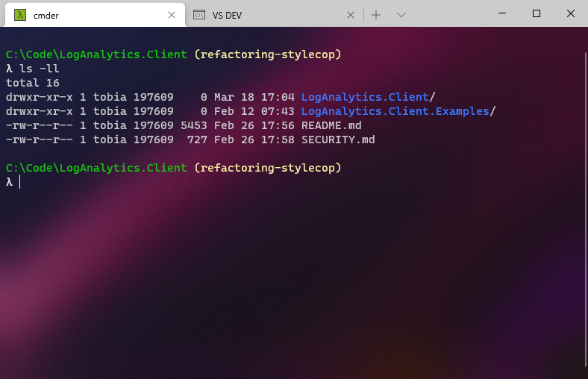588x379 pixels.
Task: Close the VS DEV tab
Action: tap(351, 15)
